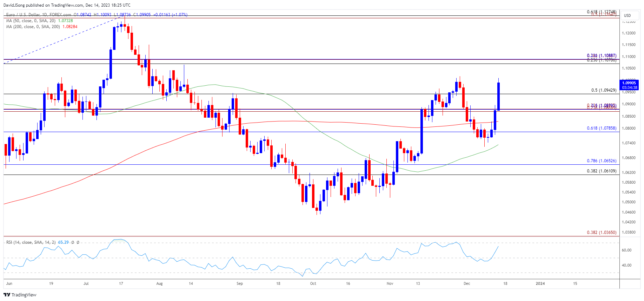Click the 60.00 level on the RSI axis
This screenshot has width=644, height=301.
[x=626, y=250]
